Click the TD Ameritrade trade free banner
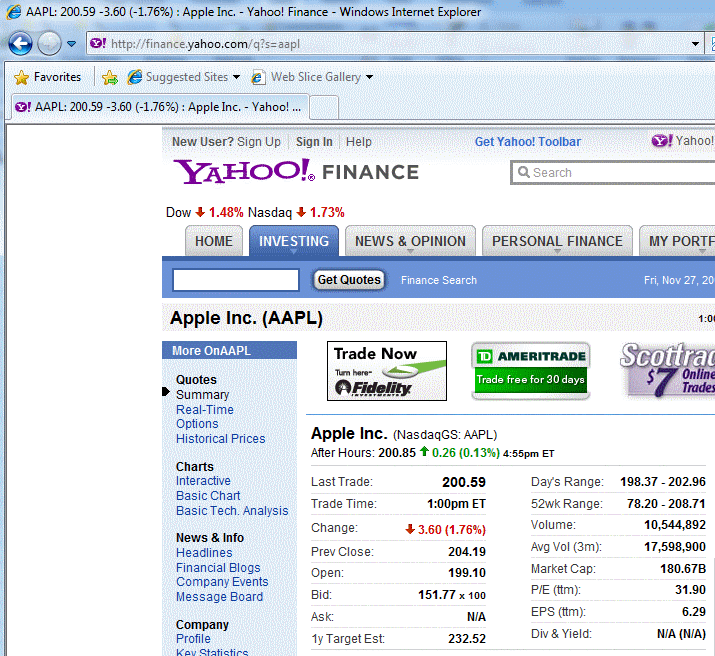Image resolution: width=715 pixels, height=656 pixels. tap(530, 371)
